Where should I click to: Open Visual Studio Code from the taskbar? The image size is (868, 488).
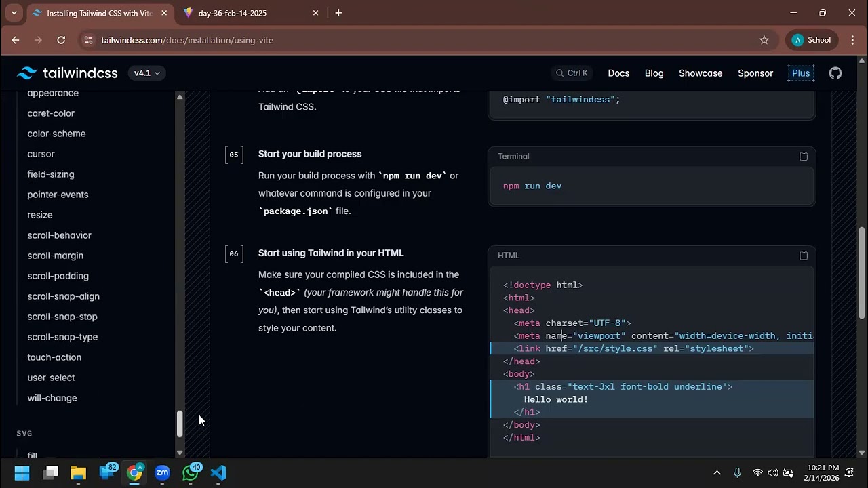click(218, 473)
